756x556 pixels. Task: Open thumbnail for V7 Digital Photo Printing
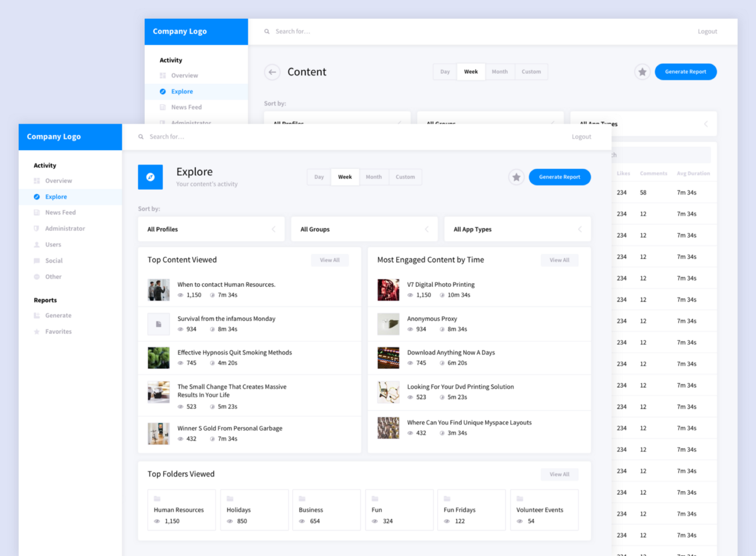pyautogui.click(x=389, y=290)
